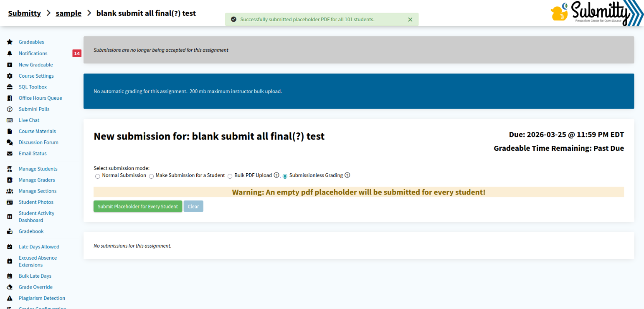Viewport: 644px width, 309px height.
Task: Open Late Days Allowed sidebar item
Action: coord(39,247)
